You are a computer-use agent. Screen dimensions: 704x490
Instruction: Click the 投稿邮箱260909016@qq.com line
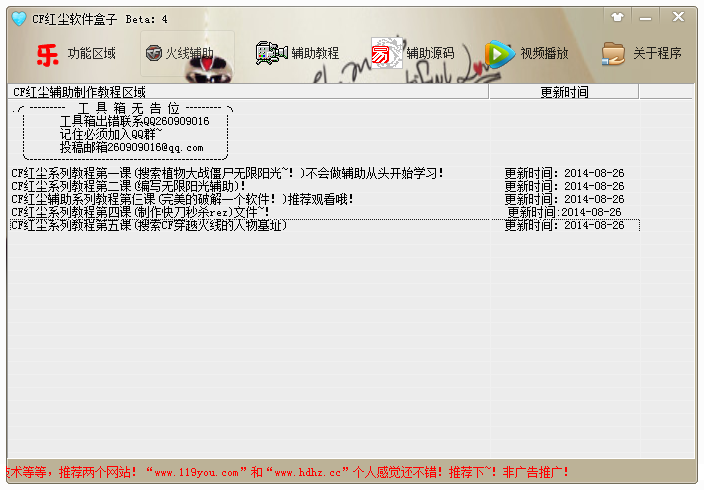click(132, 147)
